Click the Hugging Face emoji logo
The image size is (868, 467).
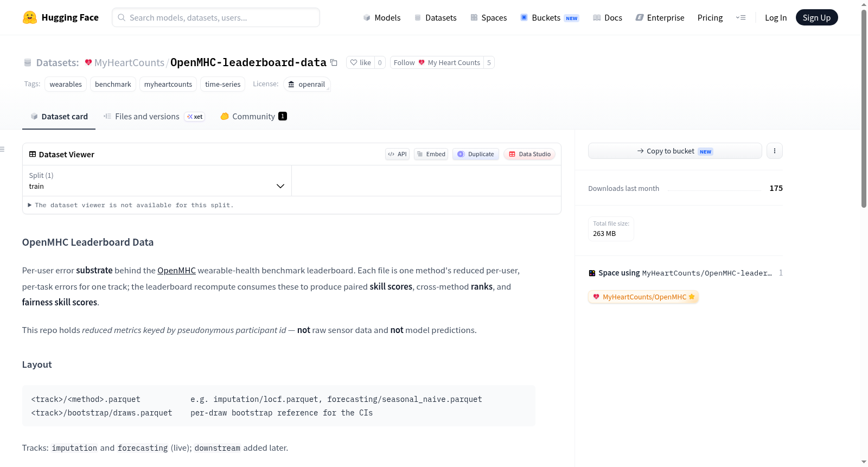tap(30, 17)
